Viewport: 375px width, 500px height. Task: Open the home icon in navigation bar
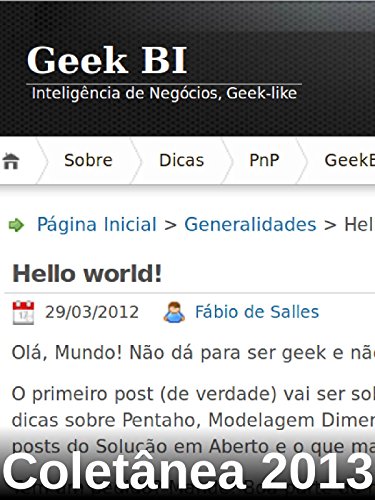tap(11, 161)
